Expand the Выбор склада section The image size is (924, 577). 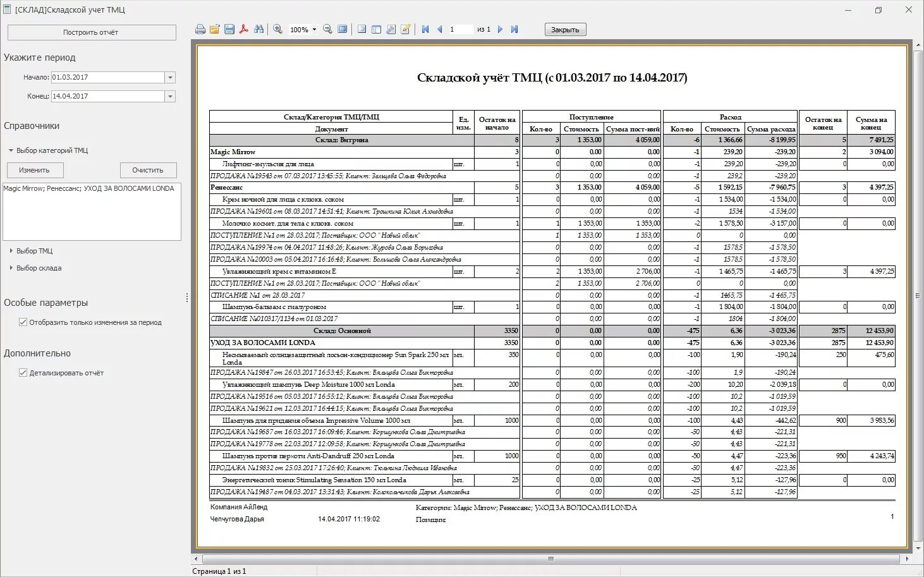point(11,268)
